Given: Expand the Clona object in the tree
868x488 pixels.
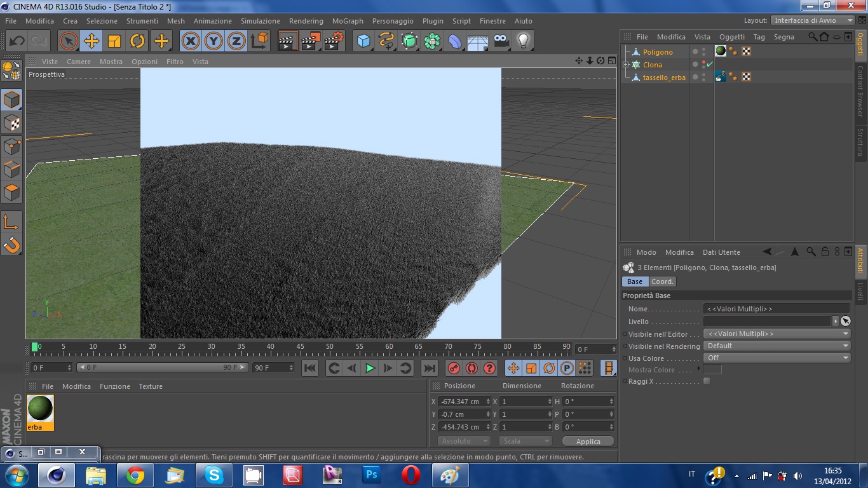Looking at the screenshot, I should (x=626, y=65).
